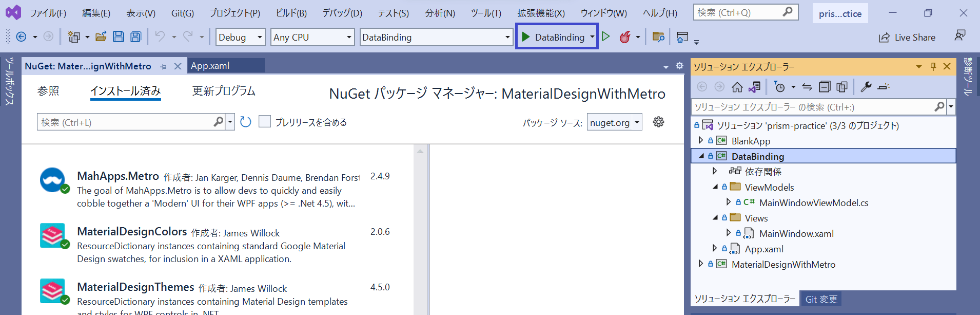The image size is (980, 315).
Task: Open the Solution Explorer window options dropdown
Action: point(918,66)
